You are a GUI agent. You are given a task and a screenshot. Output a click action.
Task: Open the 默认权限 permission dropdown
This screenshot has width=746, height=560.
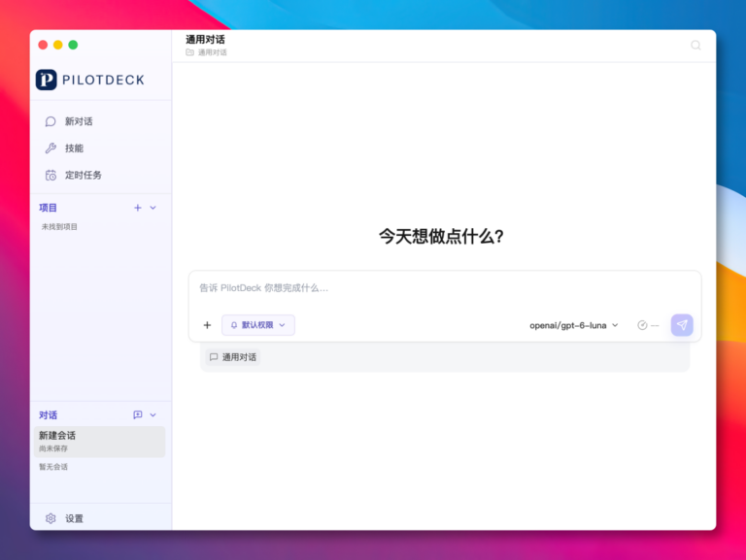[x=258, y=325]
